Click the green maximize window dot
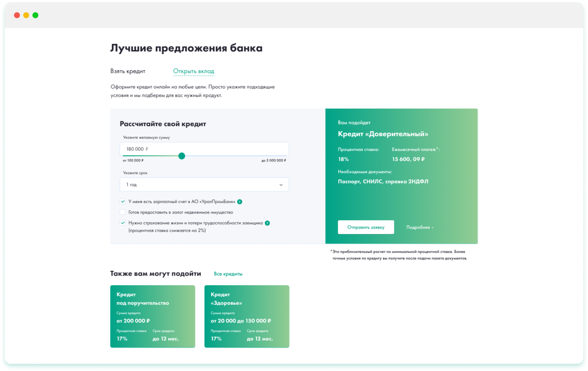The height and width of the screenshot is (371, 588). point(35,15)
